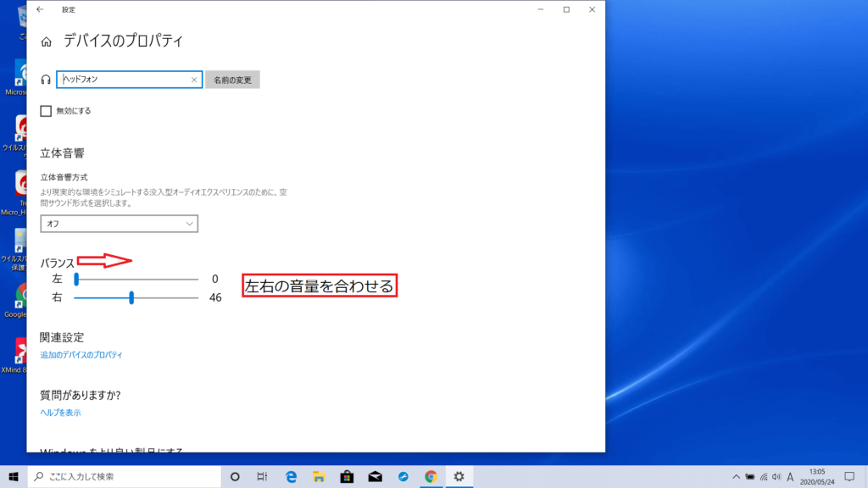Toggle the IME input mode indicator A

[790, 476]
